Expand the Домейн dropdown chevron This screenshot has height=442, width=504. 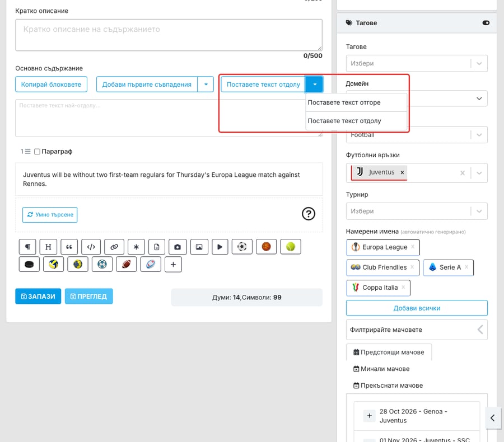(x=479, y=98)
